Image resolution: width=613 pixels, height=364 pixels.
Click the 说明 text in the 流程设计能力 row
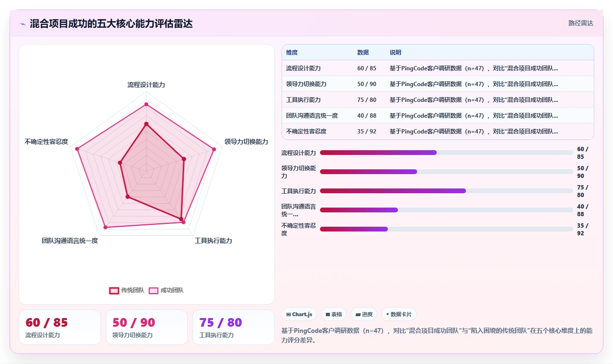(474, 68)
